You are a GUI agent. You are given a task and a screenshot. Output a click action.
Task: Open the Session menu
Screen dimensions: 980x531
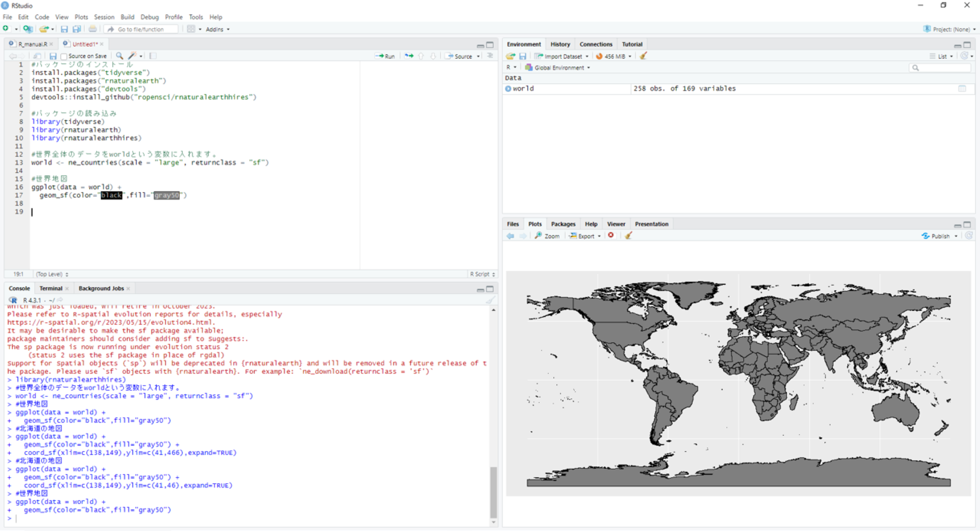(104, 17)
